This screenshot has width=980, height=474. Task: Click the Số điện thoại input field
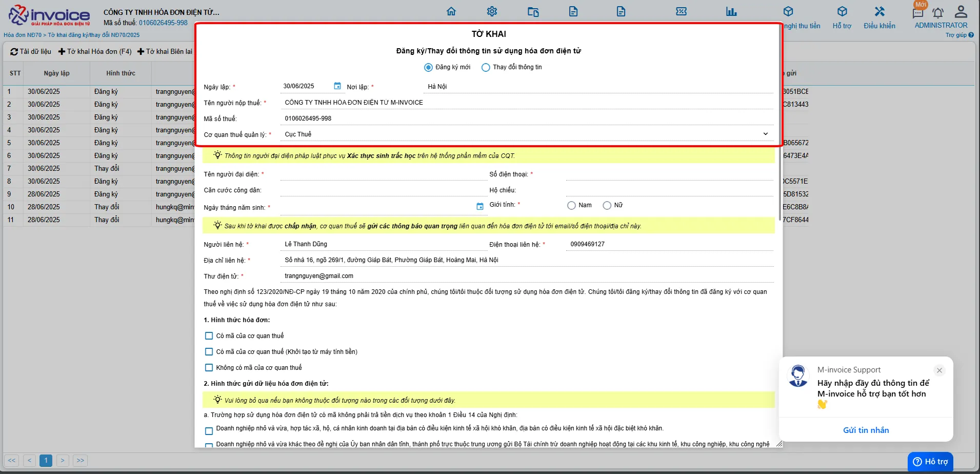pyautogui.click(x=670, y=174)
